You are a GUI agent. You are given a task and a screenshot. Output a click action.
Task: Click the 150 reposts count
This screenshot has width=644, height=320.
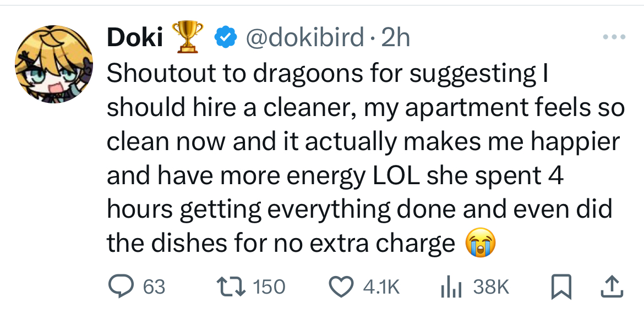point(270,286)
